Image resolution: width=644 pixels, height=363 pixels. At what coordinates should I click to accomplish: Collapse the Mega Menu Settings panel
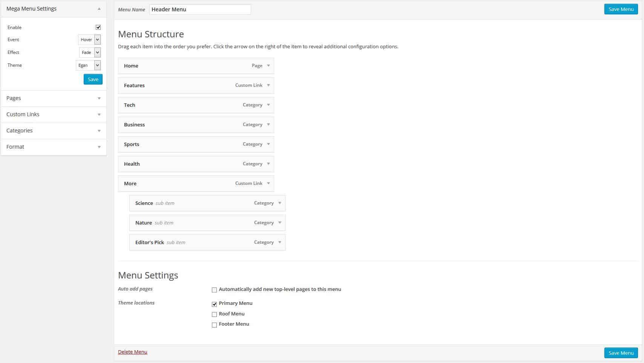point(99,9)
